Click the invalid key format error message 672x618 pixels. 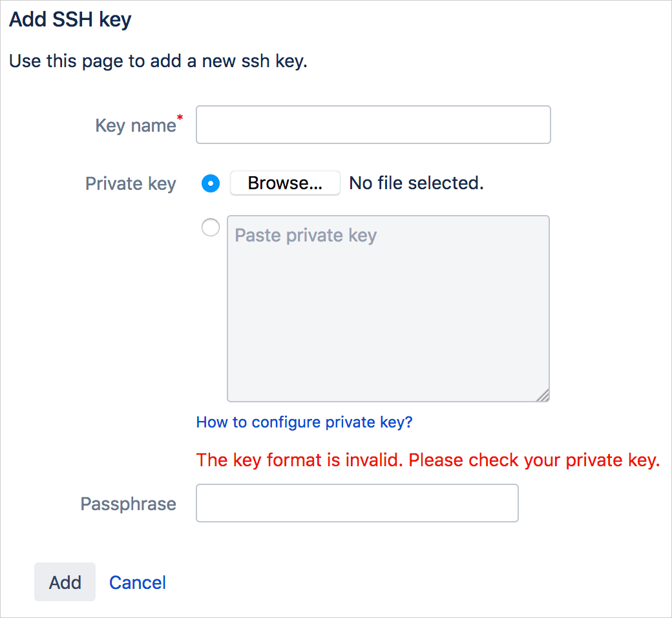point(428,460)
